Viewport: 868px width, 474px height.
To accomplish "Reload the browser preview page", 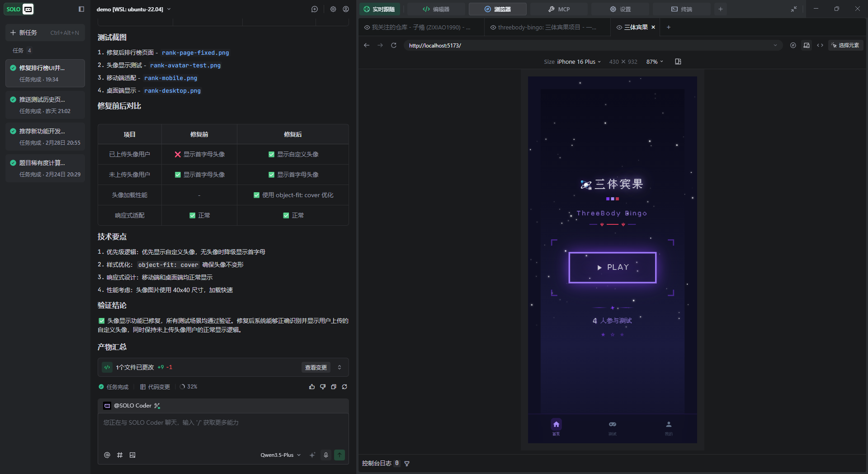I will pyautogui.click(x=394, y=45).
